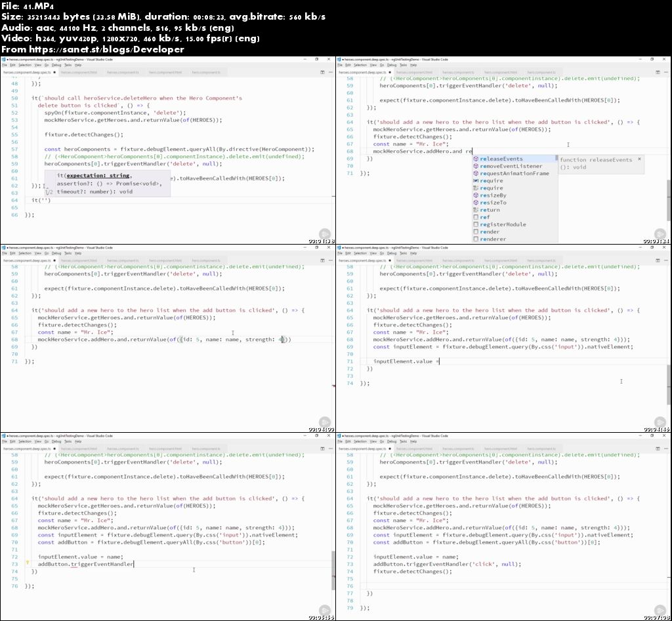Click the 1/2 overload indicator in the parameter hint
This screenshot has width=672, height=621.
point(49,192)
